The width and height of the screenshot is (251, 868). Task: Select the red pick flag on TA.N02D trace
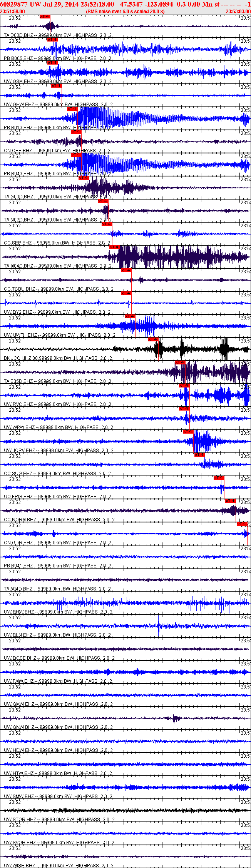(103, 201)
